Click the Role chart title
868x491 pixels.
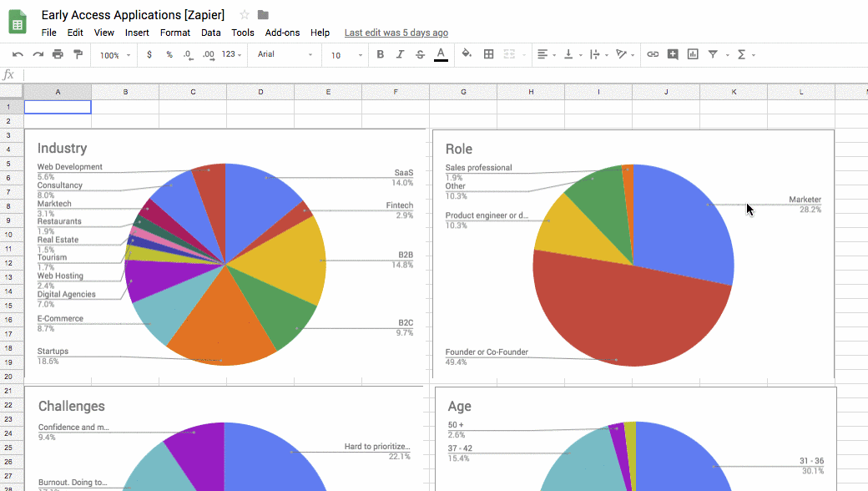click(x=459, y=149)
